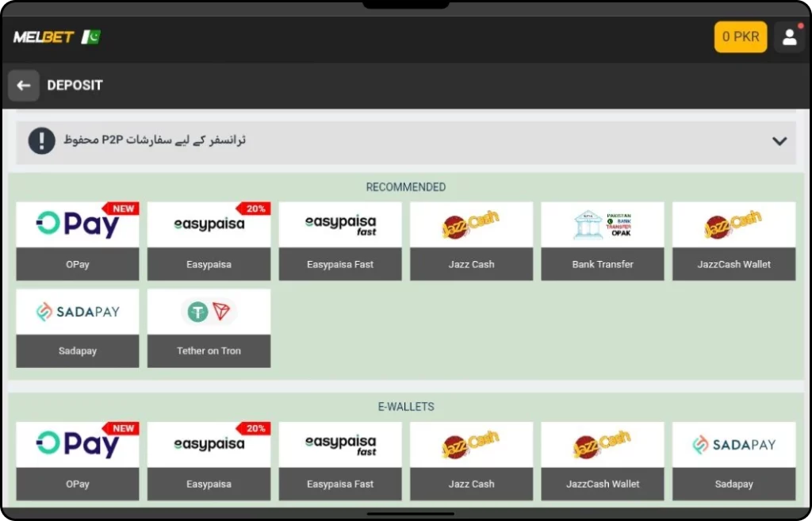The image size is (812, 521).
Task: Click the DEPOSIT page title
Action: 75,86
